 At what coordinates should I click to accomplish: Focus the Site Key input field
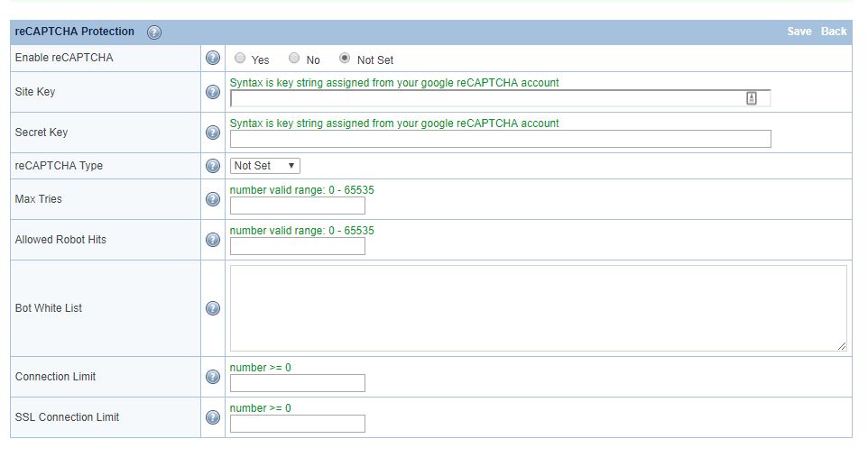click(501, 98)
